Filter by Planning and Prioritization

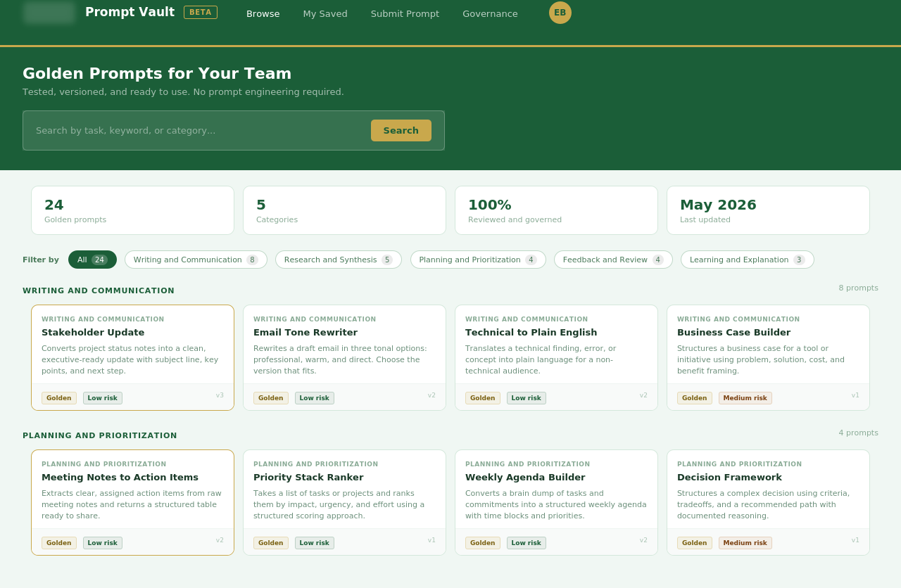coord(478,260)
